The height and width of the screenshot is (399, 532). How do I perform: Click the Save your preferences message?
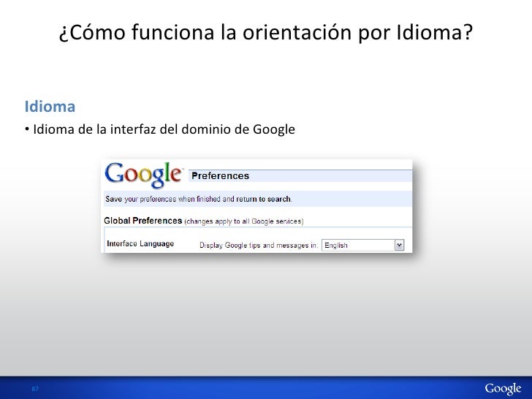[199, 199]
